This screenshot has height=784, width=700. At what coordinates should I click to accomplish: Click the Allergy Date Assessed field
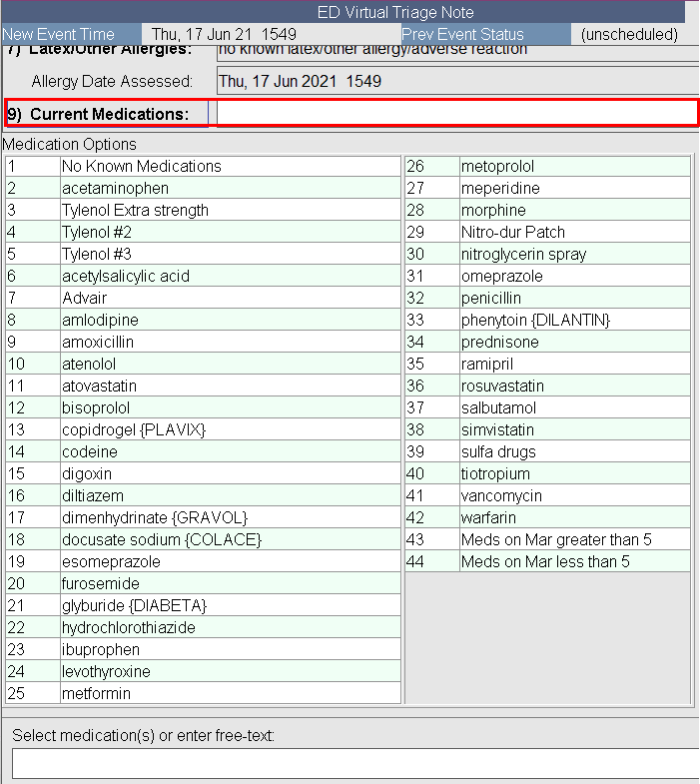coord(458,81)
